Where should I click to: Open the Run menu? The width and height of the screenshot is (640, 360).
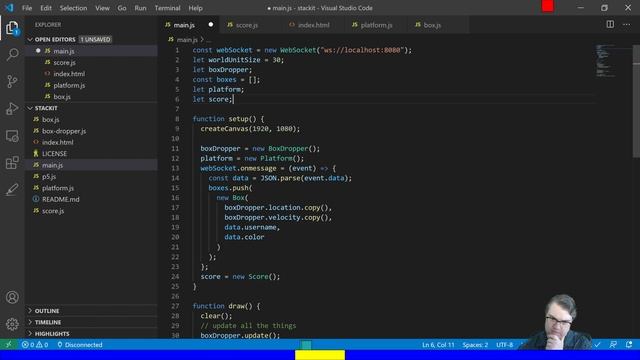tap(140, 8)
